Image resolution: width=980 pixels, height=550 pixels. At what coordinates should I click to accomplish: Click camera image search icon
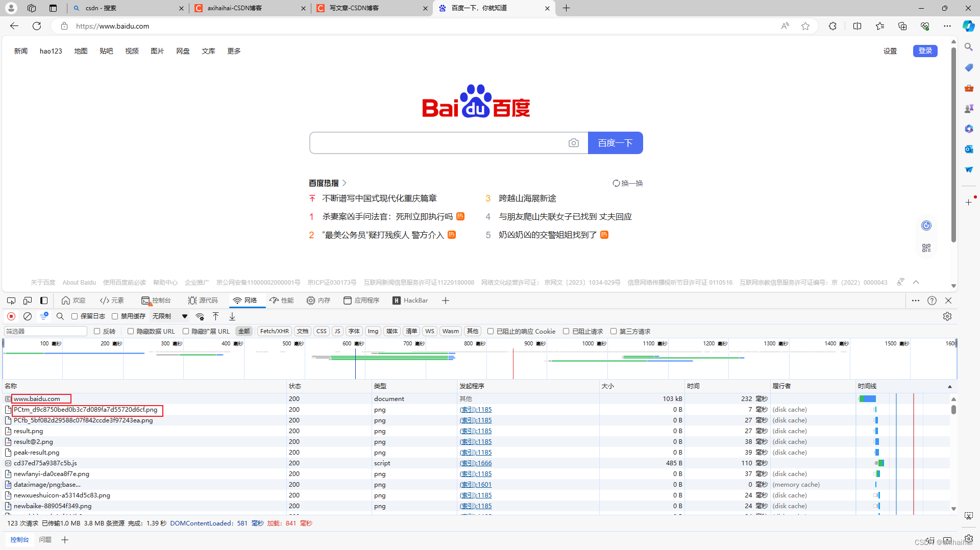tap(574, 143)
